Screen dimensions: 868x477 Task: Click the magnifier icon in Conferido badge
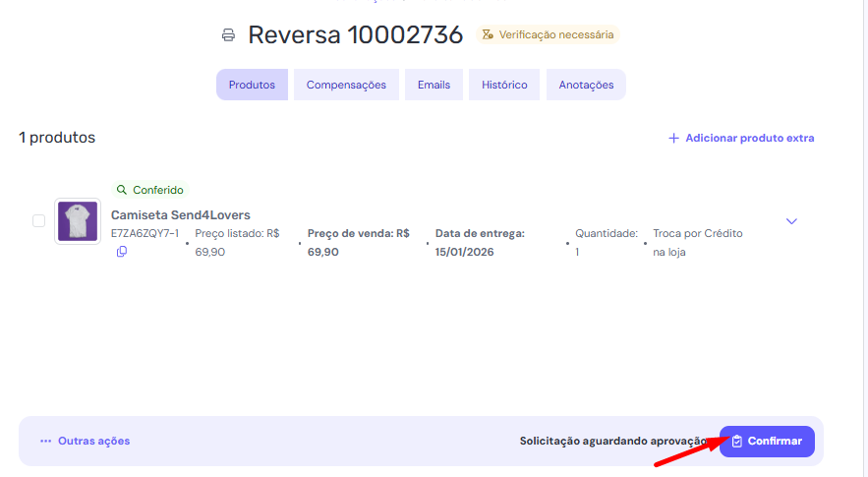tap(122, 190)
